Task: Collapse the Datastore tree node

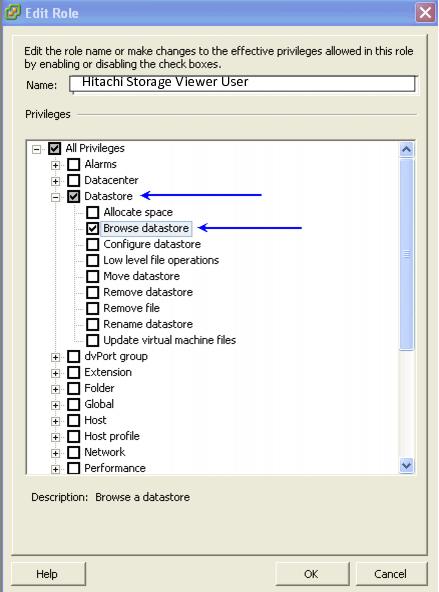Action: pos(55,197)
